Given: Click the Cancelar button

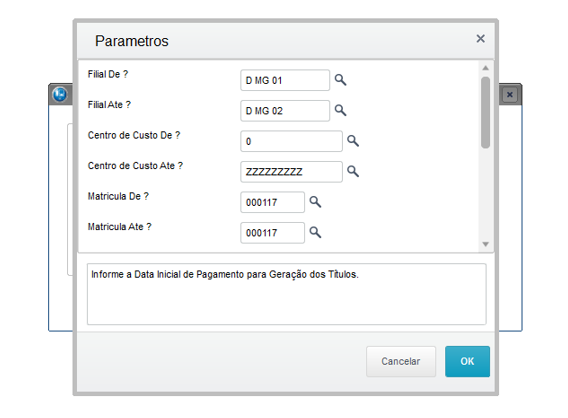Looking at the screenshot, I should click(x=401, y=361).
